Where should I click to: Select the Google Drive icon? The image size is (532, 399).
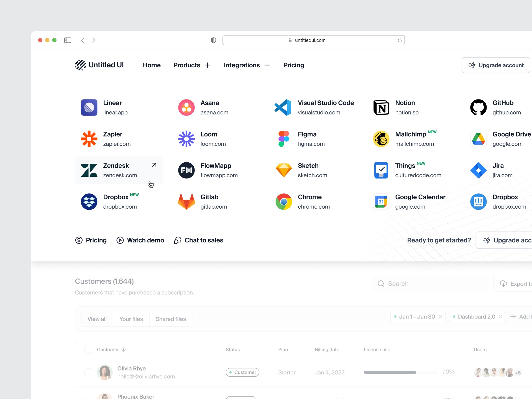click(x=478, y=139)
